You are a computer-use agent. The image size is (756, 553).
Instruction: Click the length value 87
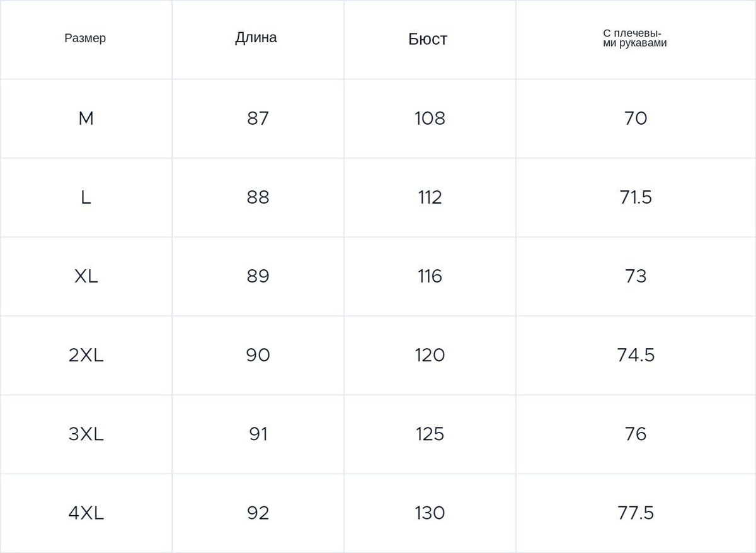(258, 118)
